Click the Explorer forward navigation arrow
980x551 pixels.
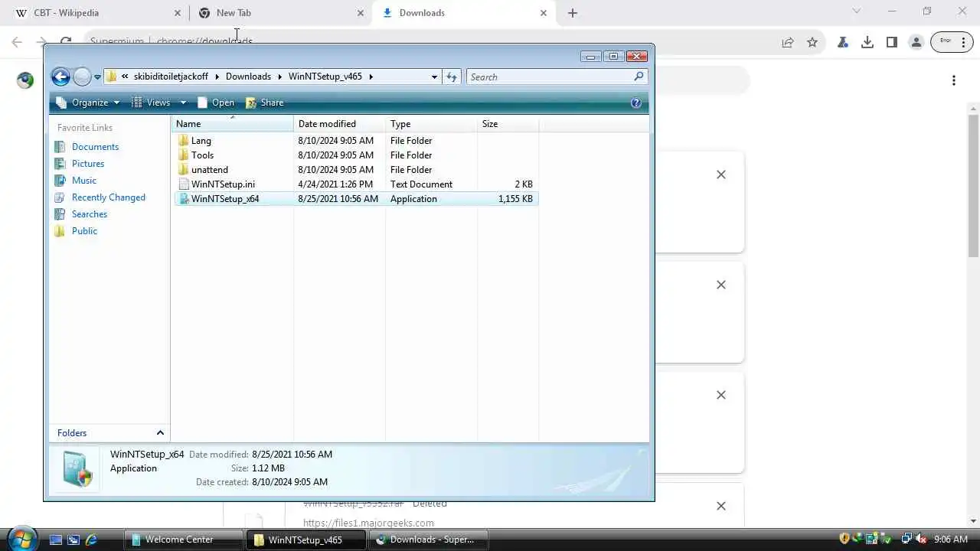(82, 77)
